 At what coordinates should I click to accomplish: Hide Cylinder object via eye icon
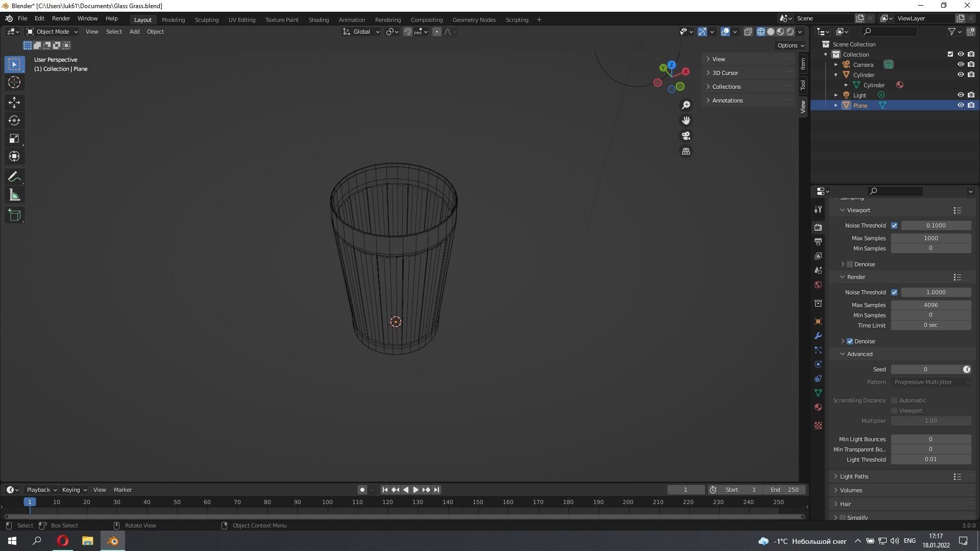pos(961,74)
